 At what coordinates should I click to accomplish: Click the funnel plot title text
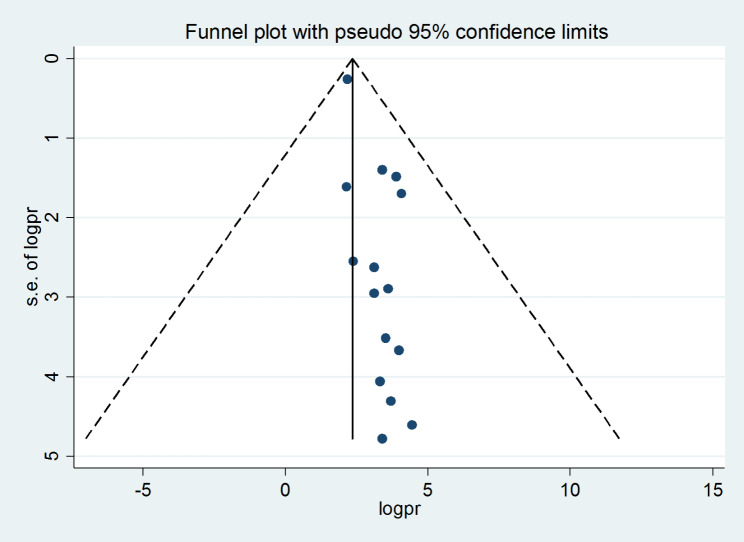point(397,33)
